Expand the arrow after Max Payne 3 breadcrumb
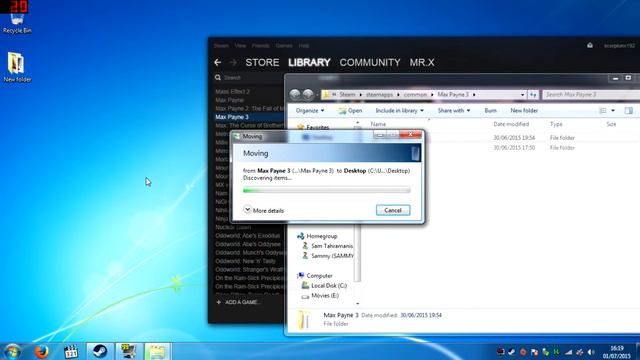This screenshot has width=640, height=360. 474,95
